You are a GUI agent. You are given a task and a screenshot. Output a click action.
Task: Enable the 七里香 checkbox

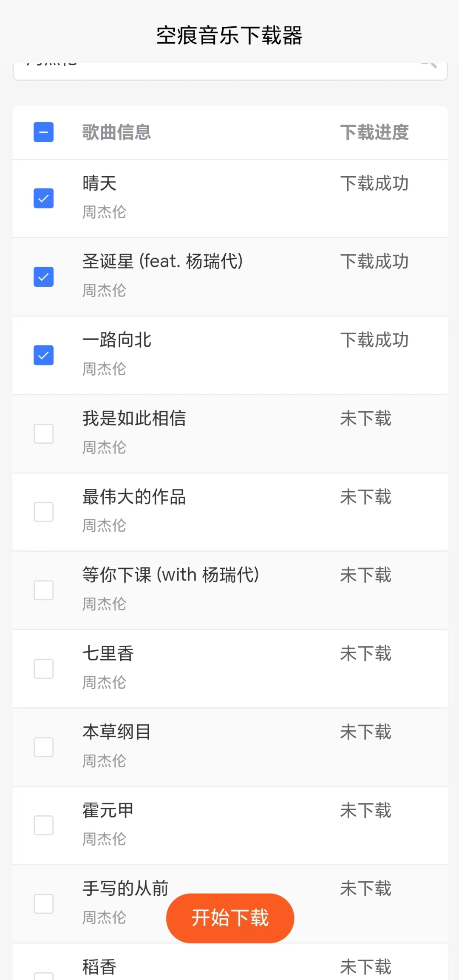point(43,669)
